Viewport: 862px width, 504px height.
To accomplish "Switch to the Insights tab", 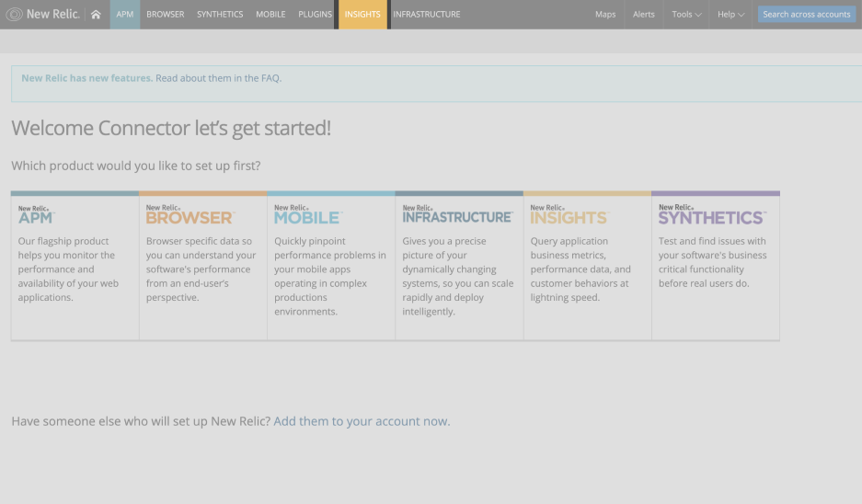I will pyautogui.click(x=362, y=15).
